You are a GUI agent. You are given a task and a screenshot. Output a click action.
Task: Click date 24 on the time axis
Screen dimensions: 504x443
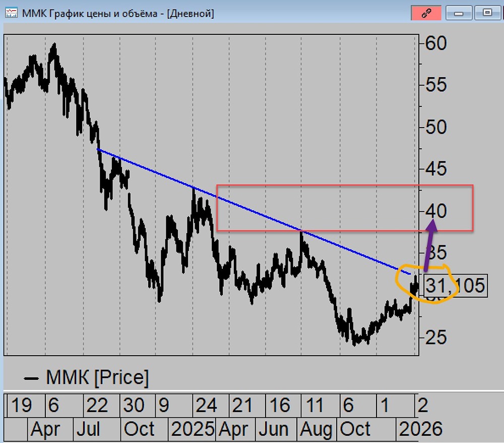coord(206,405)
